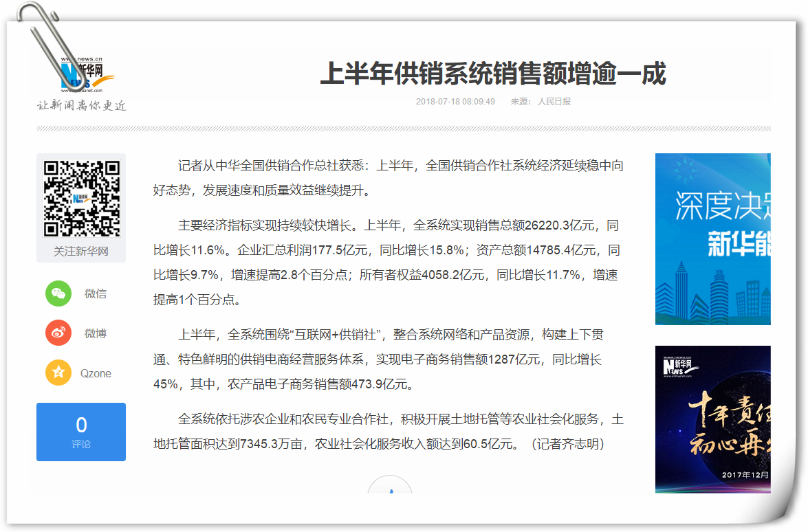Click the 微博 label
The height and width of the screenshot is (532, 808).
(96, 333)
